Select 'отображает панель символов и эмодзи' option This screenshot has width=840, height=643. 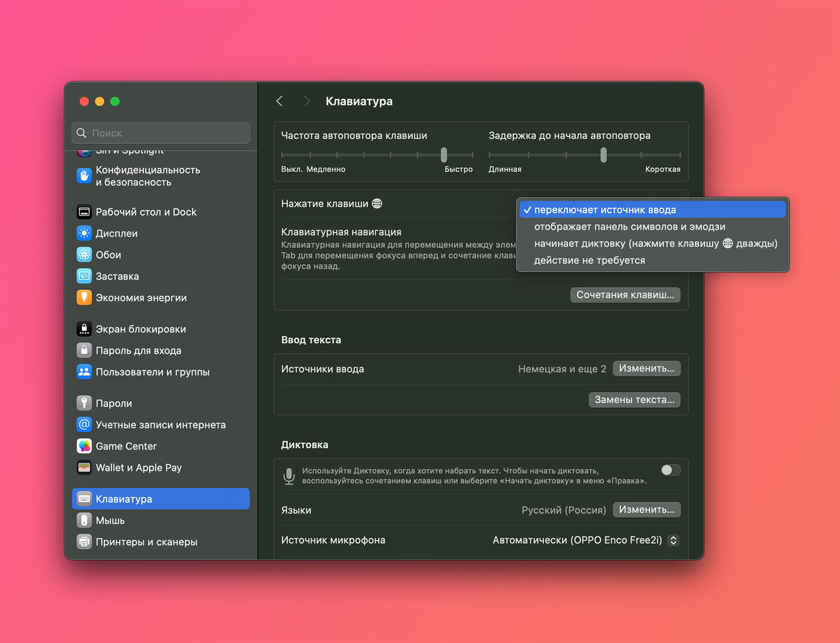(629, 227)
